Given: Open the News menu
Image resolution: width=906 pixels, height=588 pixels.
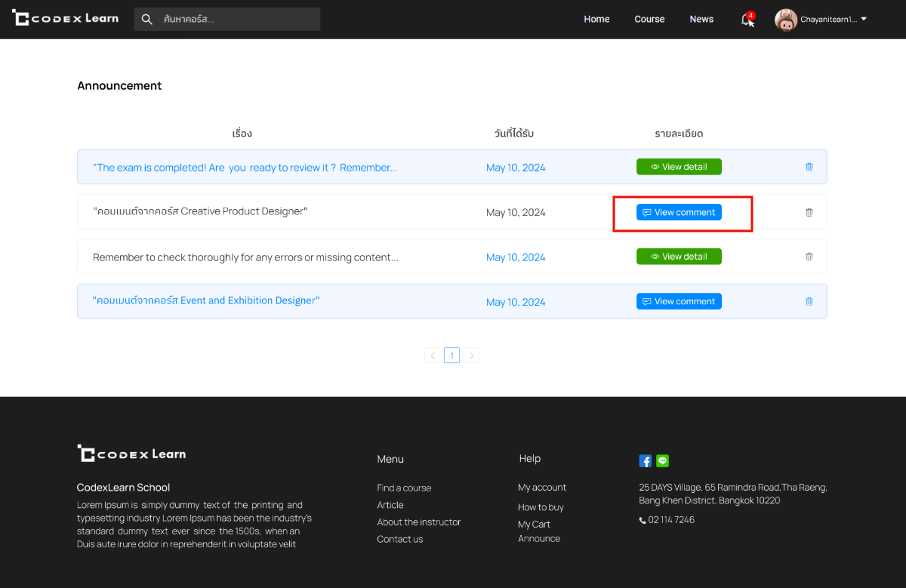Looking at the screenshot, I should click(701, 20).
